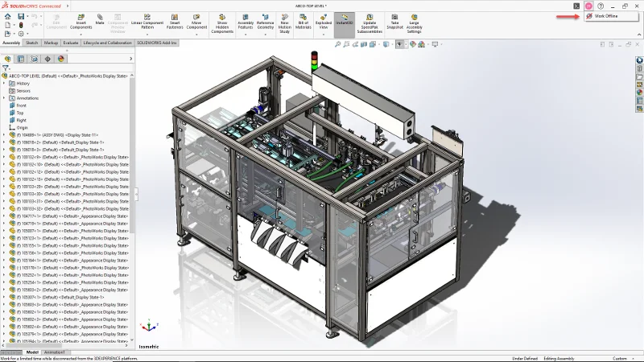Start a New Motion Study
644x362 pixels.
[x=284, y=24]
